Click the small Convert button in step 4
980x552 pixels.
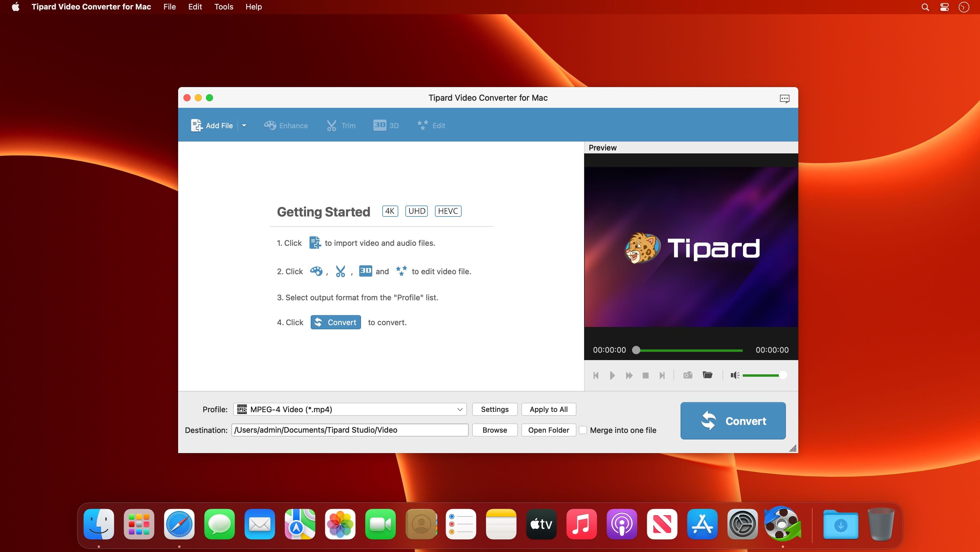coord(336,322)
